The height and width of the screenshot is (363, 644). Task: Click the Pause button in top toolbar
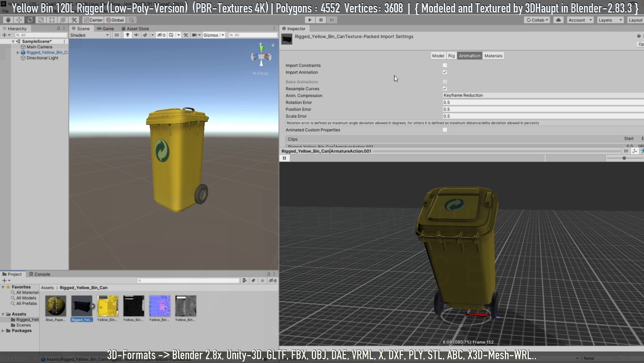click(321, 20)
